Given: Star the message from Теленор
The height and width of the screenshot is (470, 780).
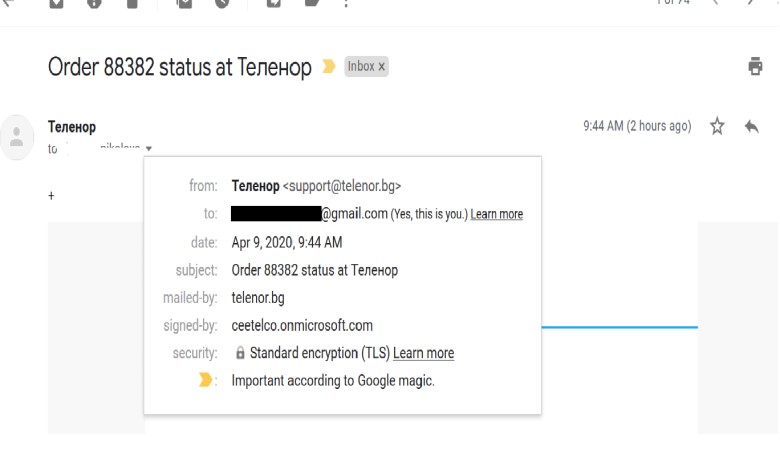Looking at the screenshot, I should [x=717, y=126].
